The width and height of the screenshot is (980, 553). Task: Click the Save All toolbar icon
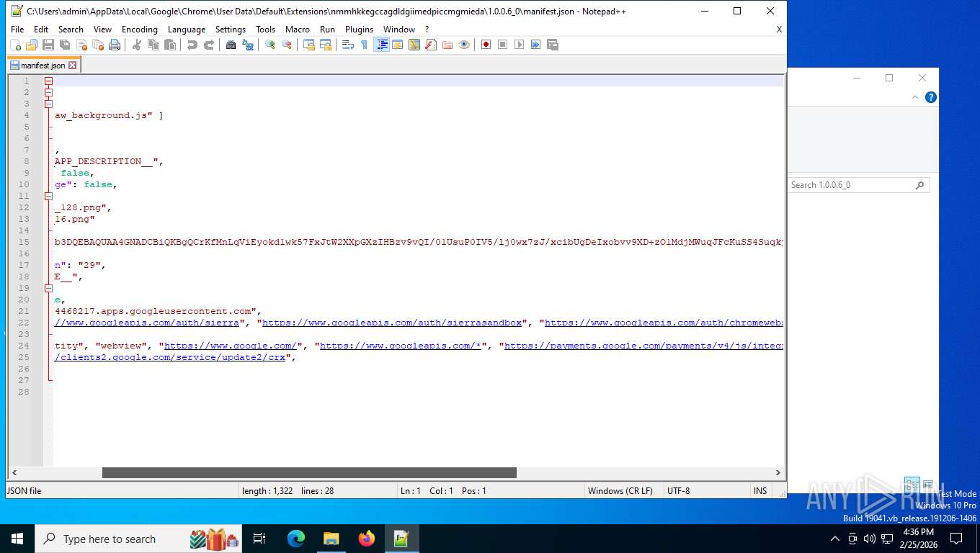click(64, 45)
